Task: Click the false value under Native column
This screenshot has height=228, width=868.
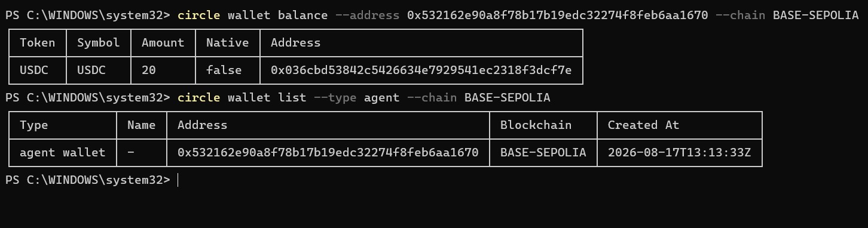Action: (224, 70)
